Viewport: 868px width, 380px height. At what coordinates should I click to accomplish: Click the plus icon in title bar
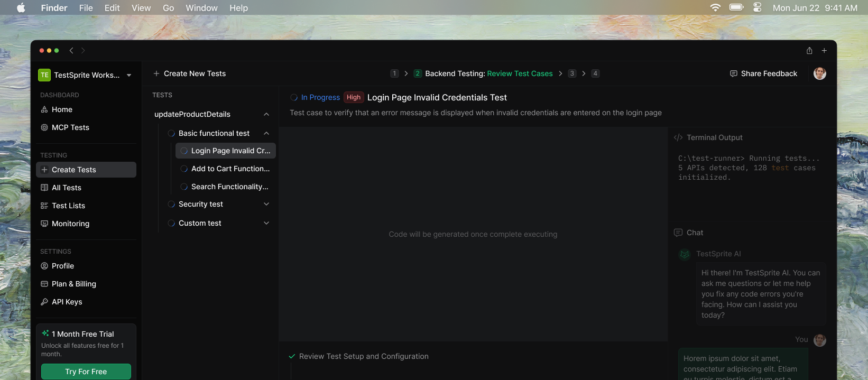pos(824,50)
